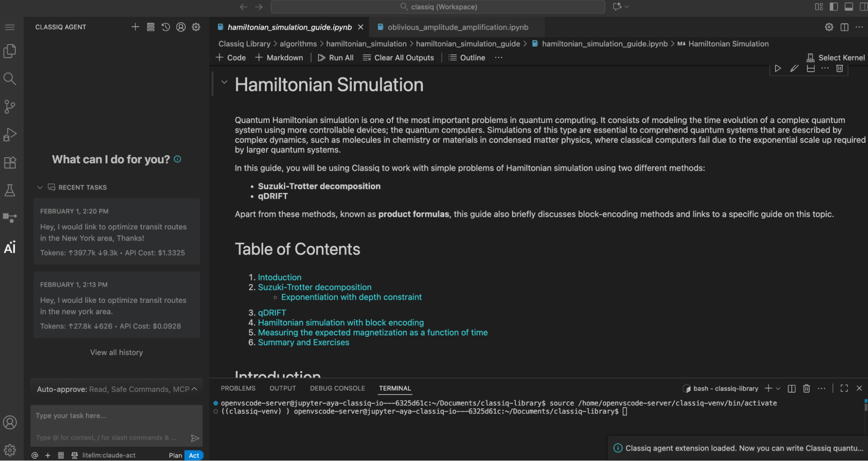Clear All Outputs in the notebook
Image resolution: width=868 pixels, height=461 pixels.
click(398, 57)
